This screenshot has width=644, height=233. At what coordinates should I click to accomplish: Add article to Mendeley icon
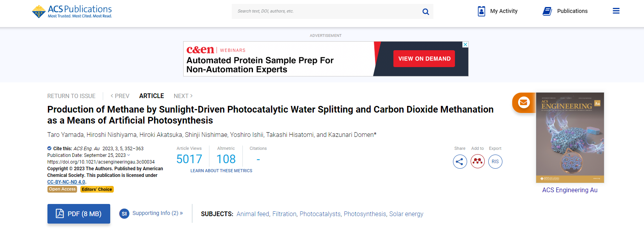pos(477,162)
